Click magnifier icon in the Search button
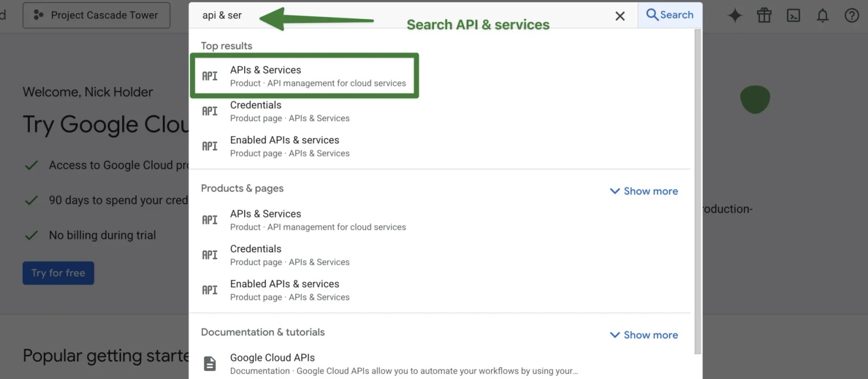This screenshot has height=379, width=868. coord(652,15)
